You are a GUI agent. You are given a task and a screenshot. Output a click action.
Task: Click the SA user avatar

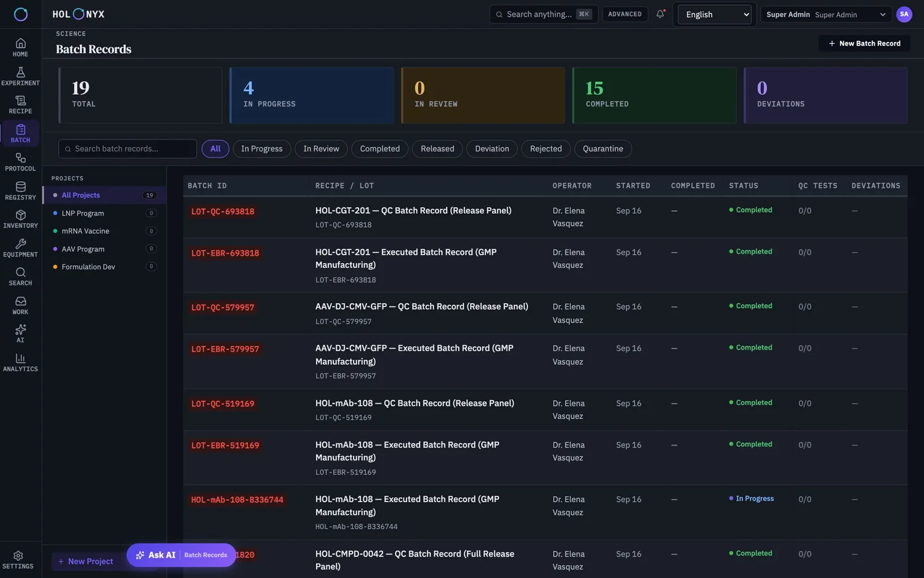(x=904, y=14)
